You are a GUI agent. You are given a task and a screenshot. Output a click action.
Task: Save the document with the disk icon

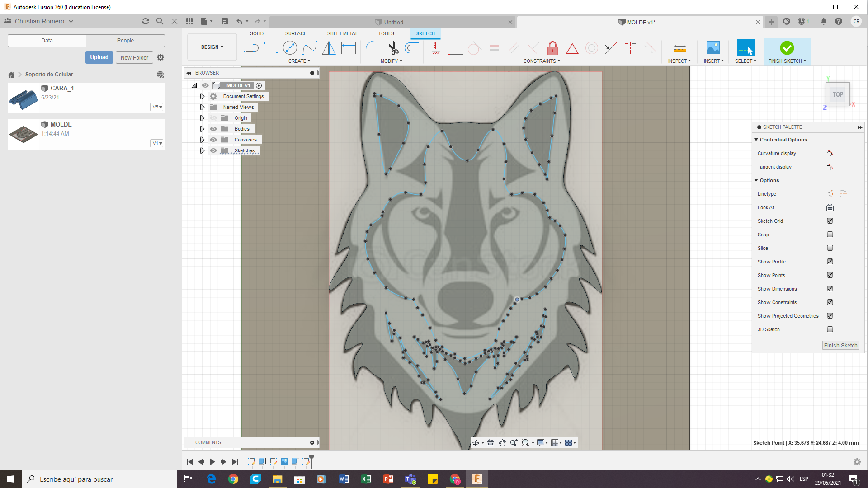(x=225, y=21)
